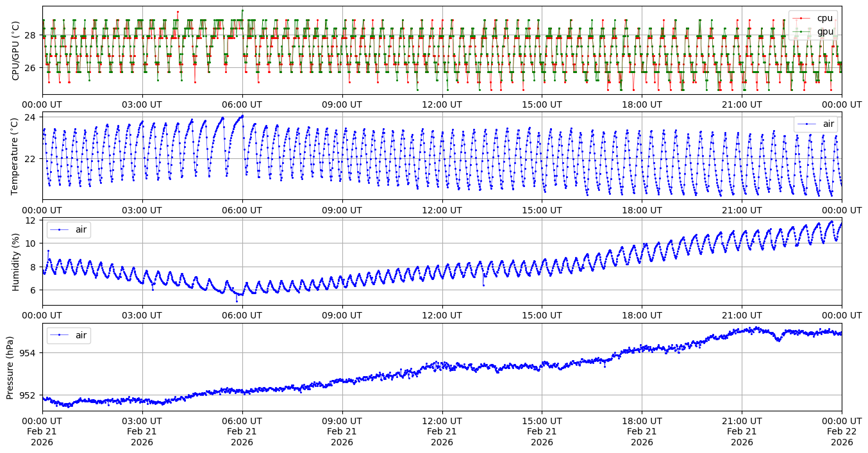Select the air legend in the Humidity plot
Viewport: 868px width, 453px height.
[x=69, y=229]
